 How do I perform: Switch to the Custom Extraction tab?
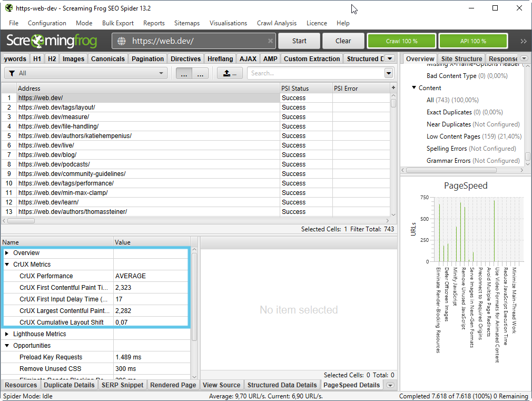coord(311,58)
